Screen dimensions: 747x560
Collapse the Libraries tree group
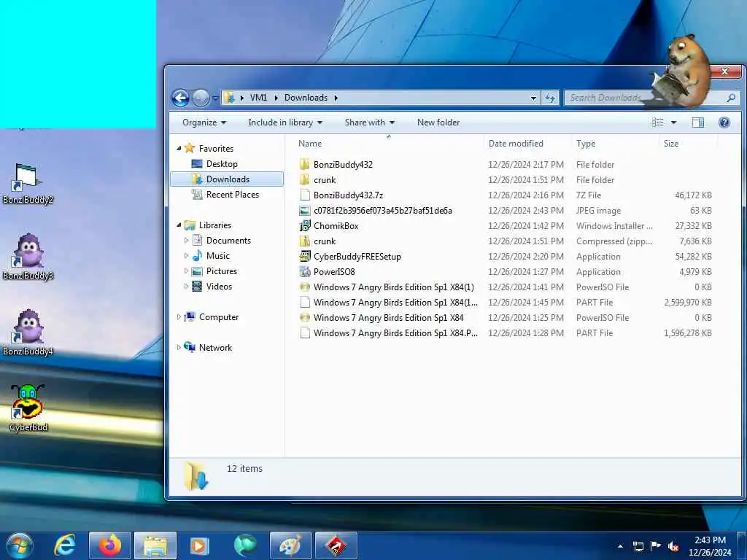coord(179,225)
